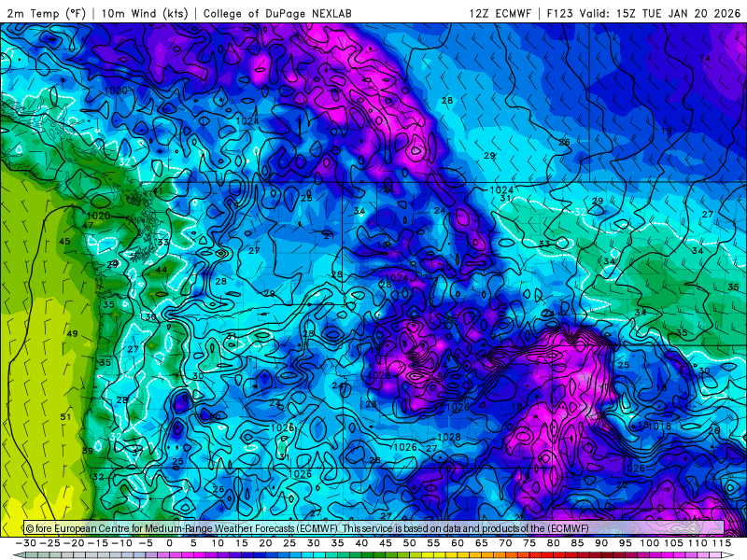Click the '70' label on the color legend
The width and height of the screenshot is (747, 560).
[505, 543]
